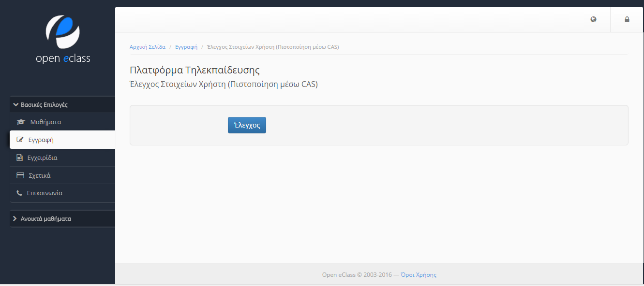This screenshot has height=286, width=644.
Task: Follow the Αρχική Σελίδα breadcrumb link
Action: click(x=148, y=47)
